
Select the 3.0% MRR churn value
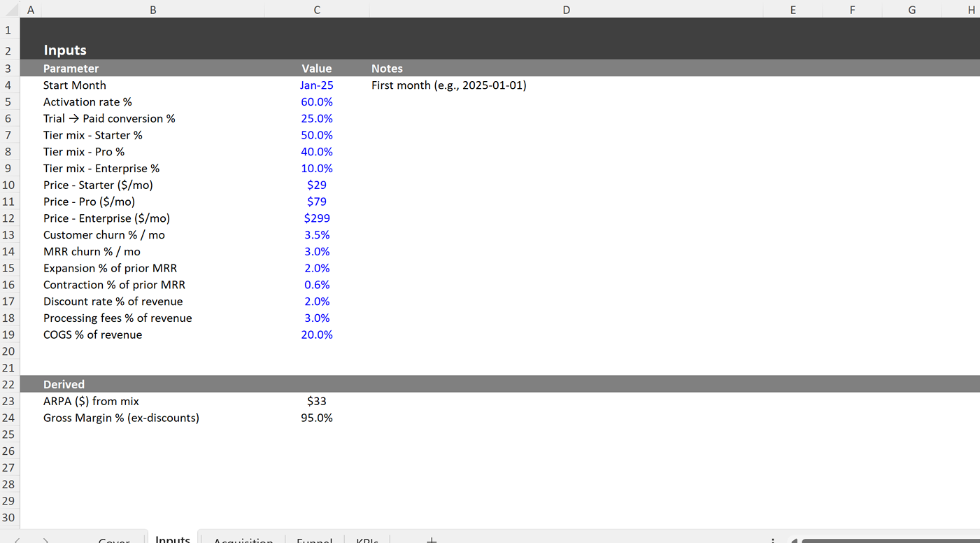pos(317,252)
